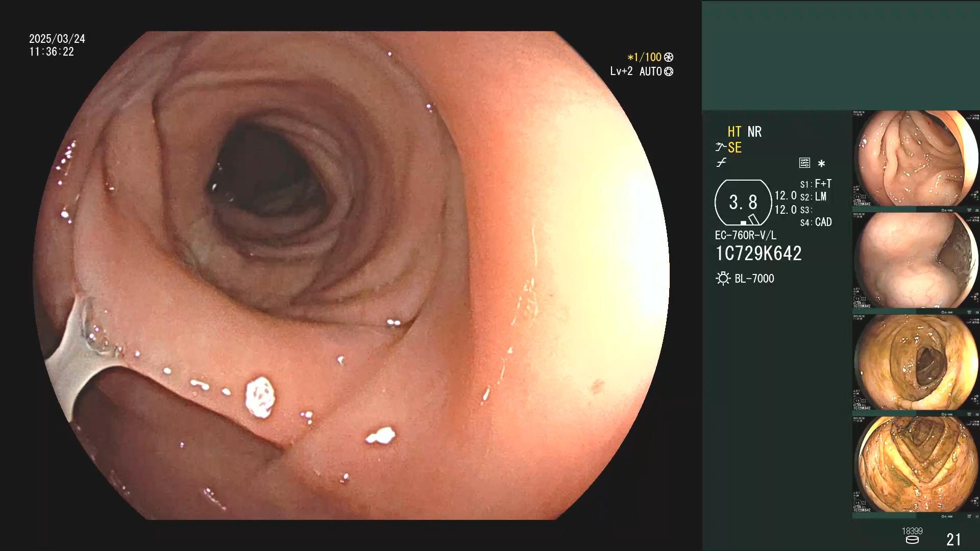Click the structure enhancement icon beside SE
Viewport: 980px width, 551px height.
pos(720,147)
